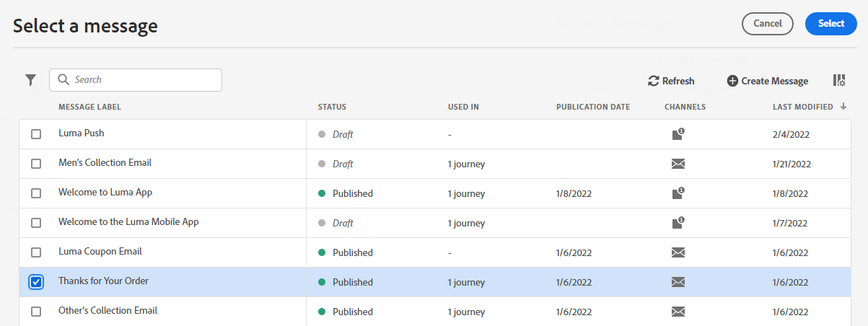Click the Used In column header
868x326 pixels.
point(463,107)
